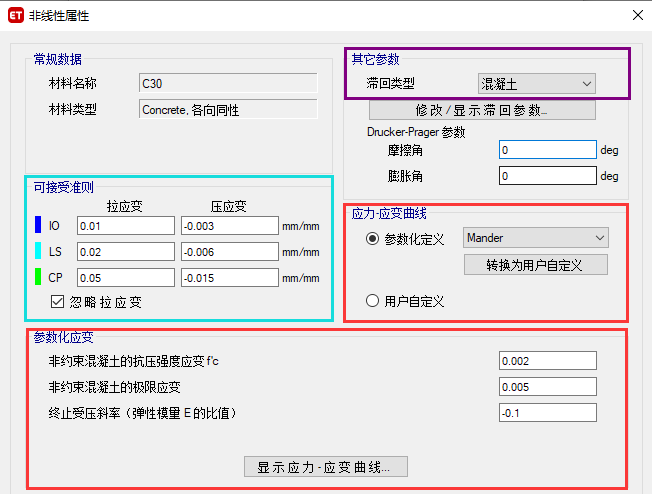Click the 材料名称 field containing C30
Viewport: 652px width, 494px height.
[228, 83]
